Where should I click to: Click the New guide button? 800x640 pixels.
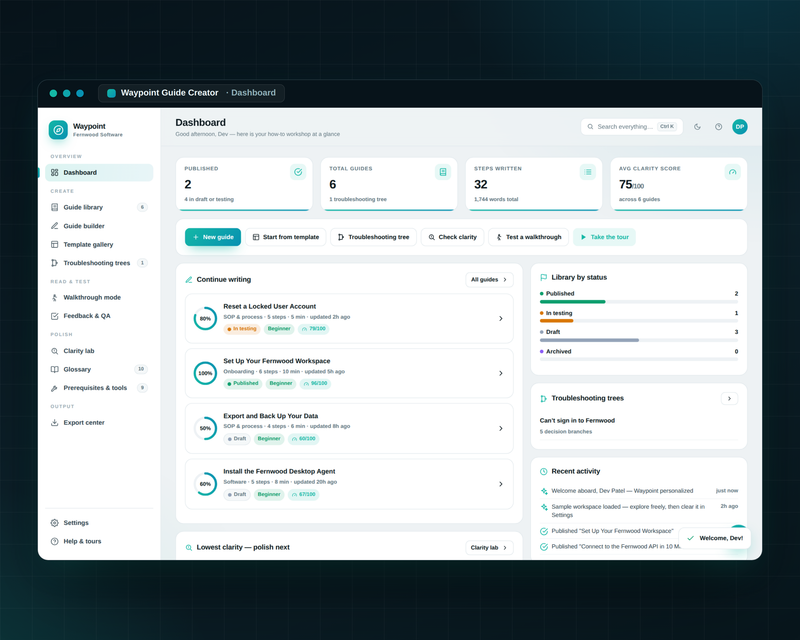point(213,237)
